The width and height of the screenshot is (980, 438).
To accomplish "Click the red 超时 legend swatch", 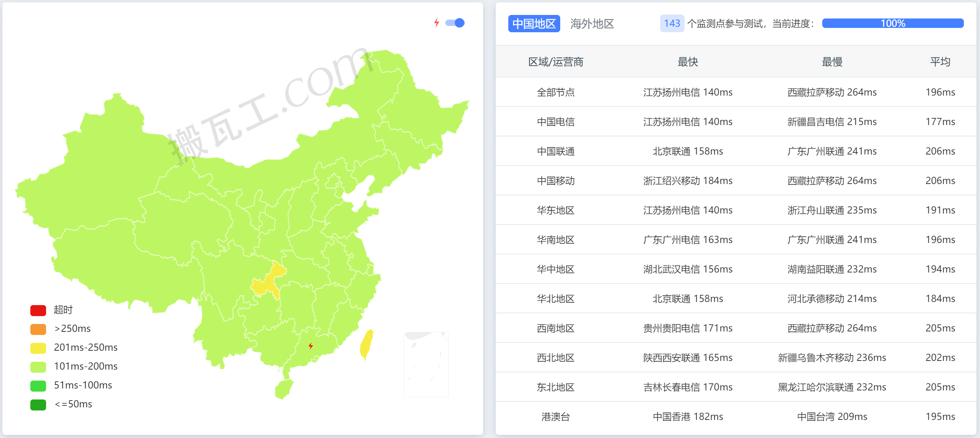I will 38,310.
